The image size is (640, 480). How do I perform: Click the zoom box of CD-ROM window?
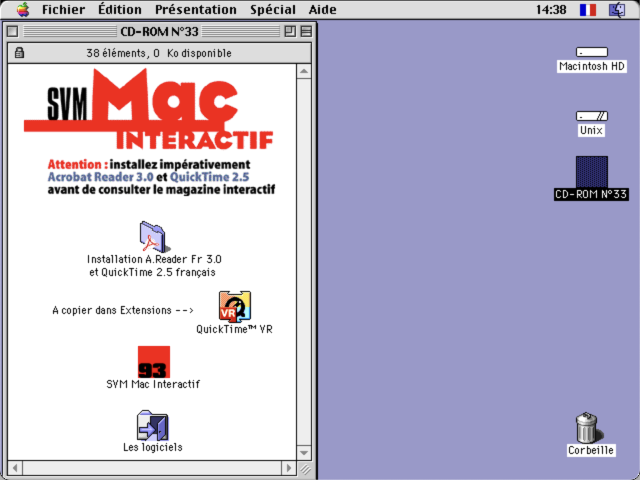[x=290, y=31]
